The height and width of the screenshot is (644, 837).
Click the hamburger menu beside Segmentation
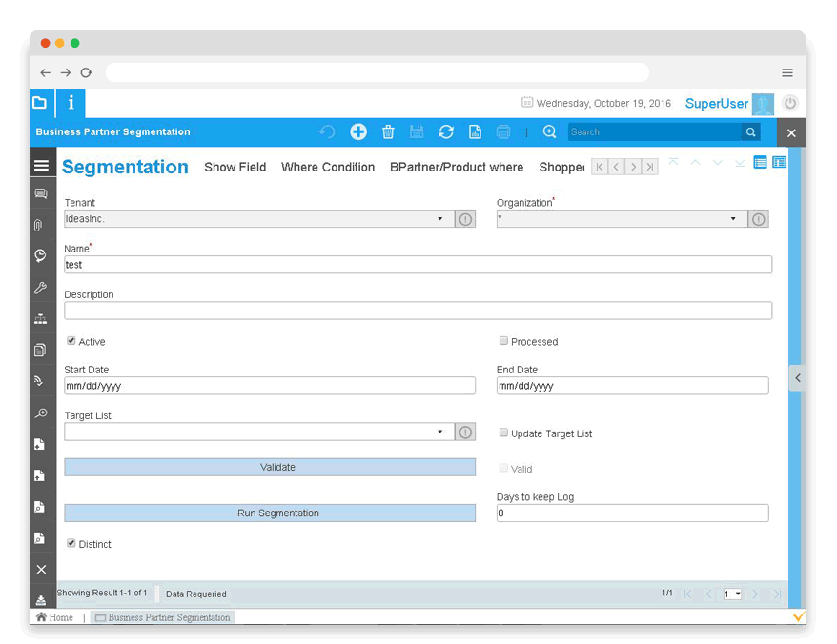[41, 166]
